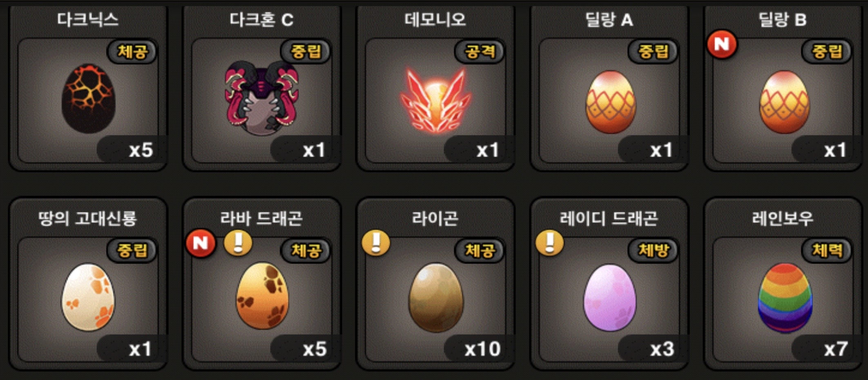
Task: Click the 다크닉스 card title
Action: click(x=88, y=19)
